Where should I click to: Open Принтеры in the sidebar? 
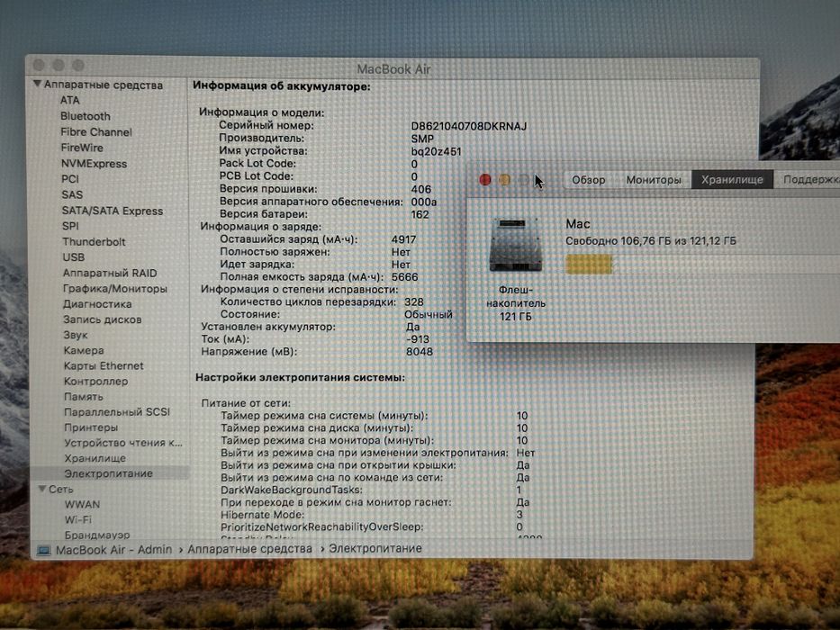pyautogui.click(x=91, y=427)
